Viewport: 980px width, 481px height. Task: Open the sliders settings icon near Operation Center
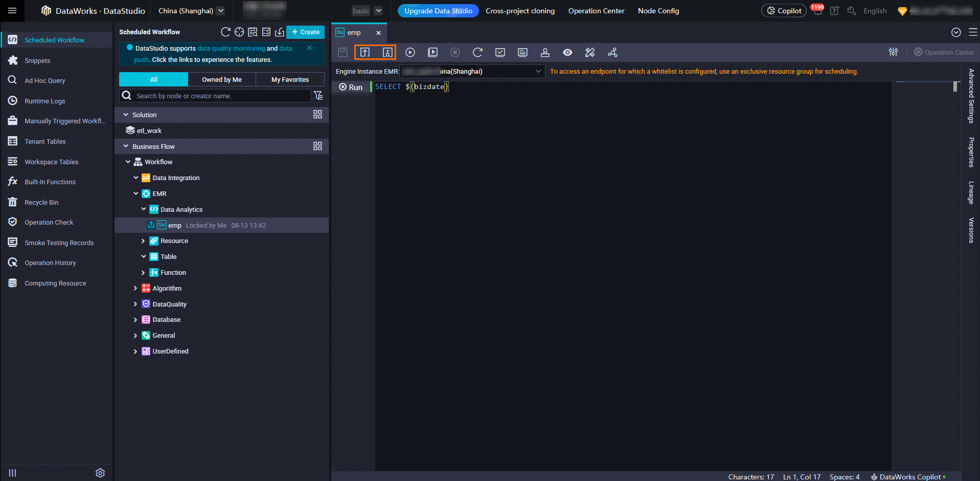coord(893,52)
